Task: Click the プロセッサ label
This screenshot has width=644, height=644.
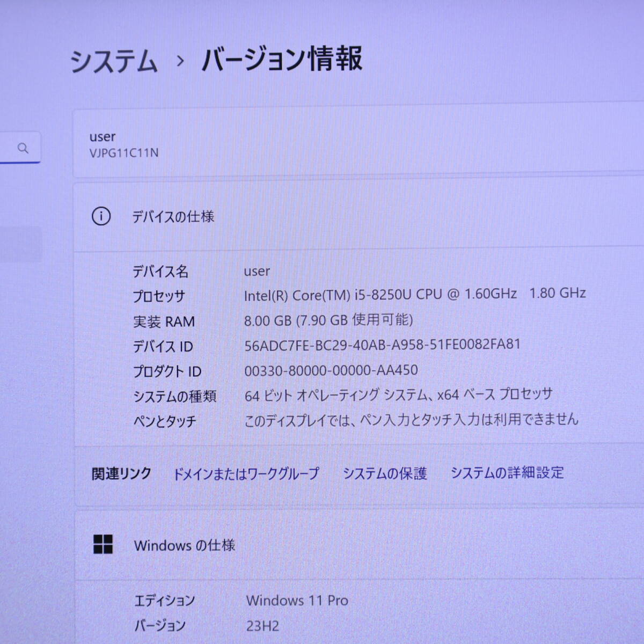Action: coord(159,297)
